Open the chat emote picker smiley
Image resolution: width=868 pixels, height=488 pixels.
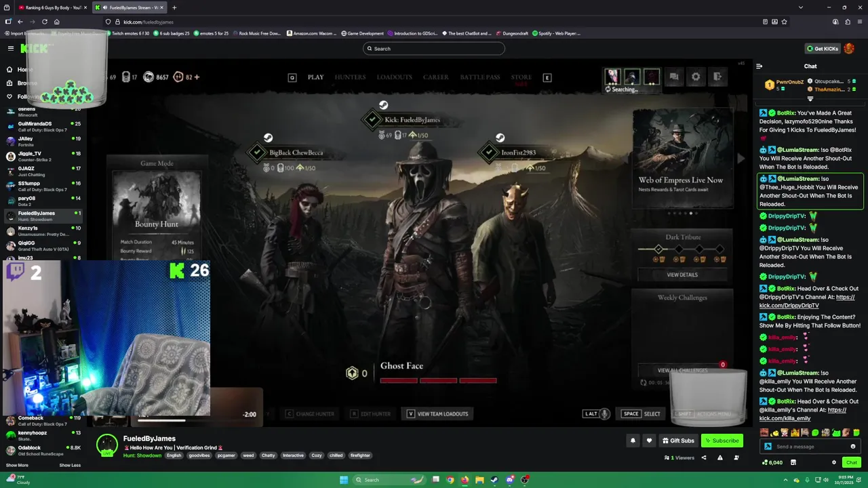pos(853,447)
